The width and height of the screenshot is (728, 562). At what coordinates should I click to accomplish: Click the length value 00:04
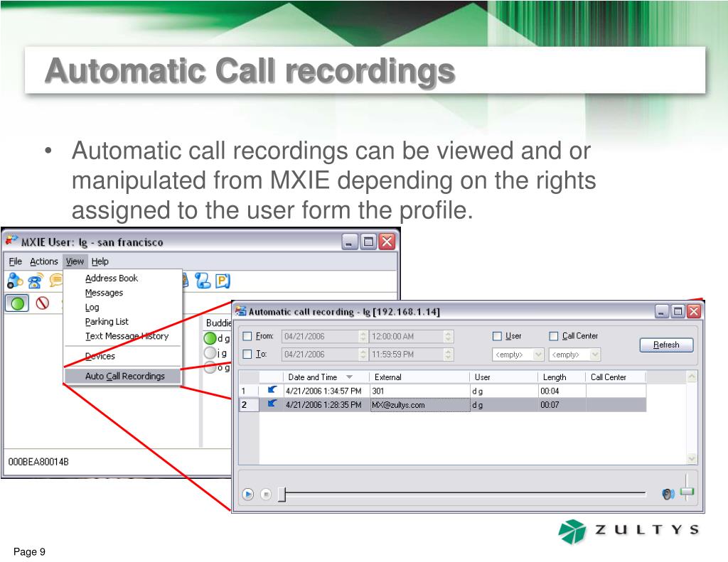pyautogui.click(x=550, y=391)
